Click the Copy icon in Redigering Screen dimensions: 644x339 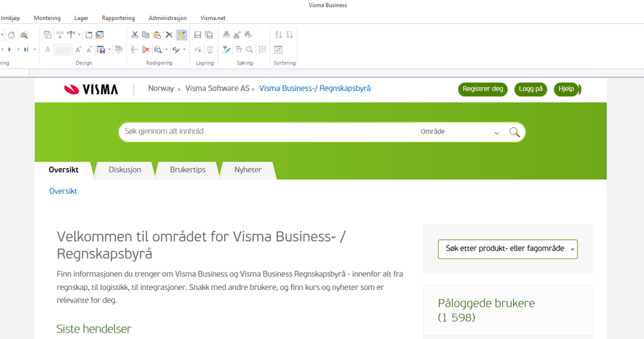coord(145,35)
